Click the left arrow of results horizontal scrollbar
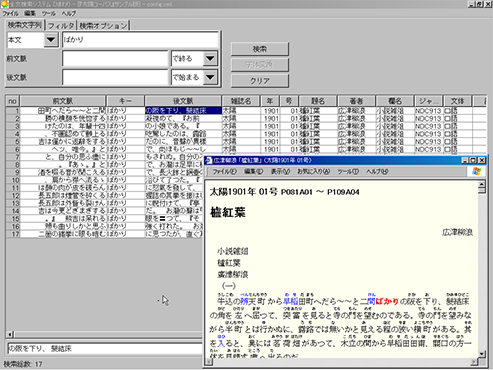Image resolution: width=493 pixels, height=370 pixels. point(10,334)
